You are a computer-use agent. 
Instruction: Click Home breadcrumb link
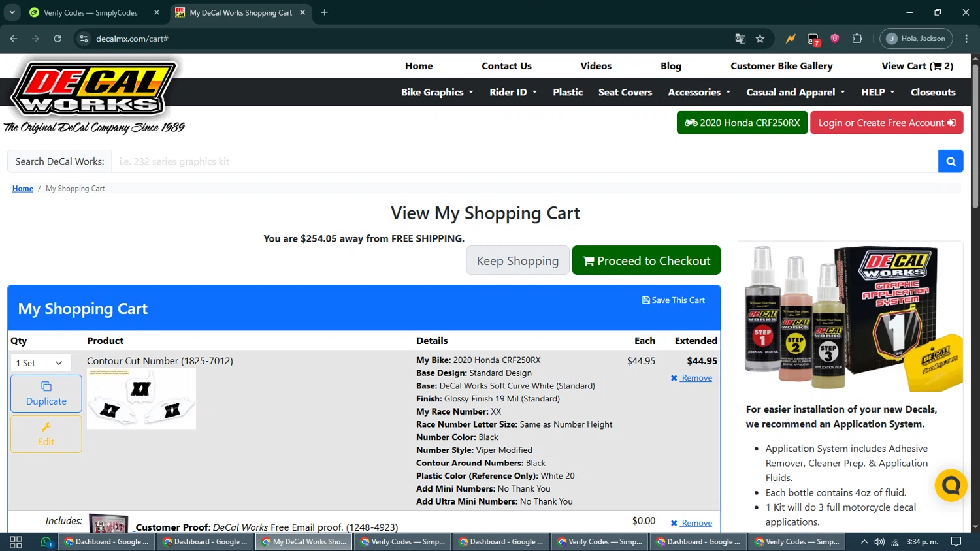click(x=23, y=189)
